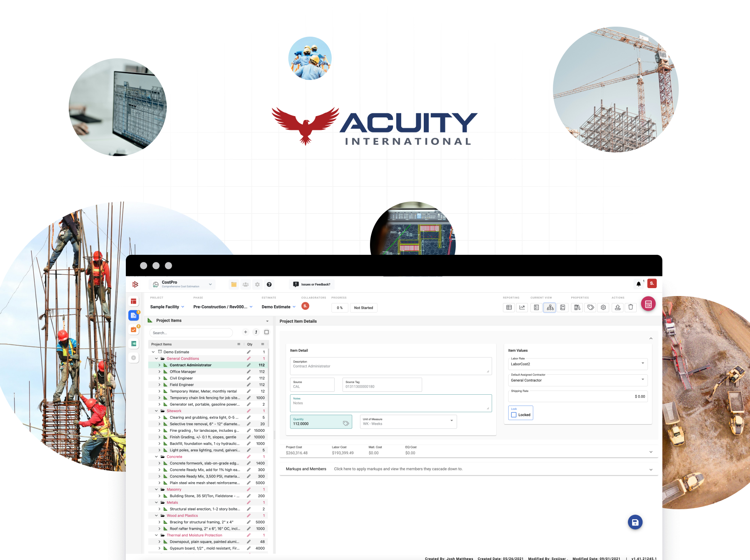Open the blue estimate sidebar icon
The image size is (750, 560).
point(133,316)
